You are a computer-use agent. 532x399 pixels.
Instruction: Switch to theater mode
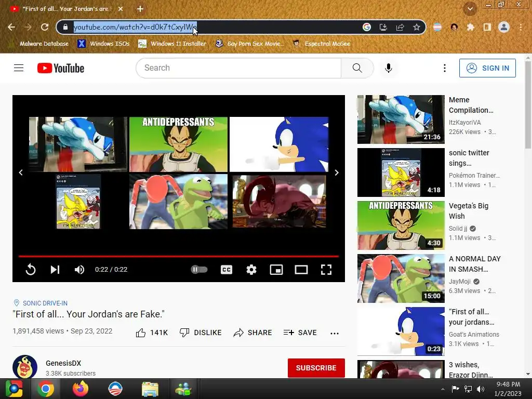click(x=301, y=270)
